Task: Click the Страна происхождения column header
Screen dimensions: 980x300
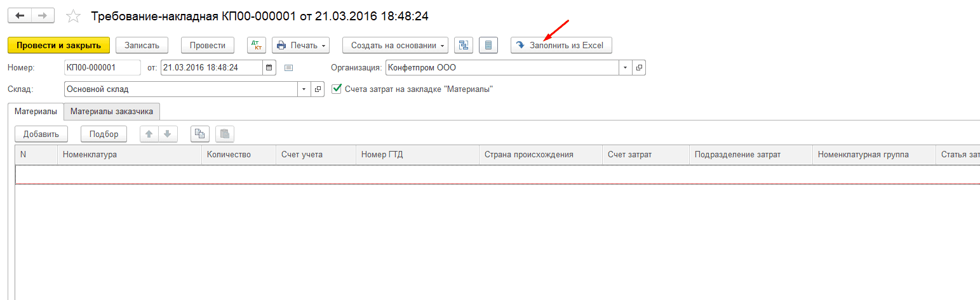Action: (541, 154)
